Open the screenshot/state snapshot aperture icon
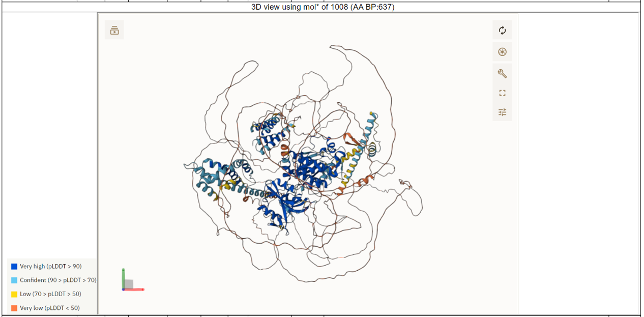Viewport: 644px width, 317px height. (502, 52)
